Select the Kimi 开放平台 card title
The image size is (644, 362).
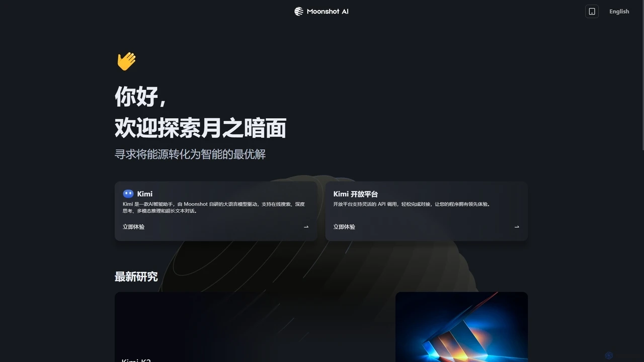(356, 194)
